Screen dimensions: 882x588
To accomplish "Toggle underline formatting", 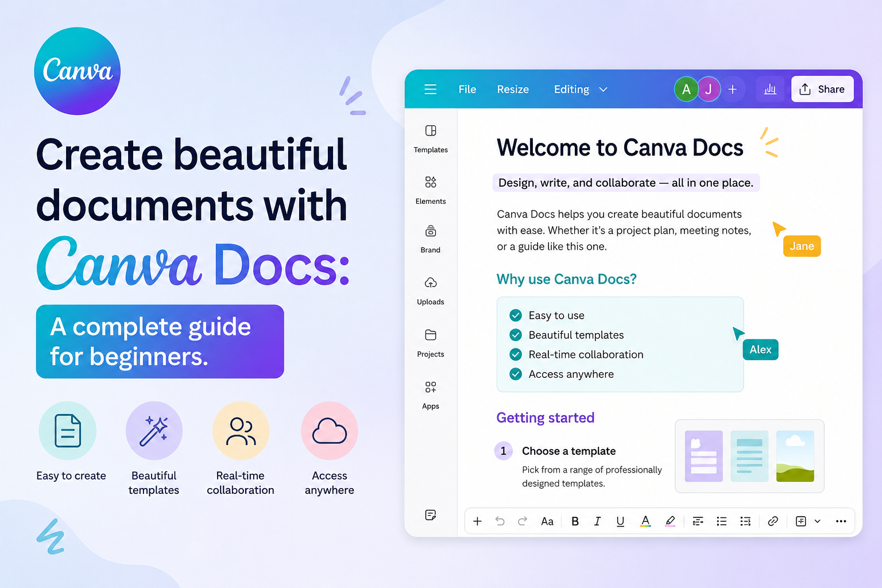I will (x=620, y=521).
